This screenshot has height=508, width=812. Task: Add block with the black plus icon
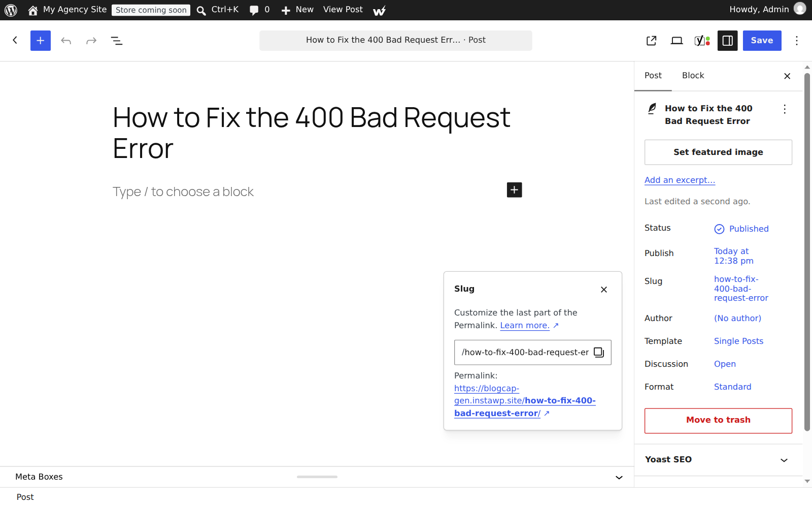tap(514, 190)
